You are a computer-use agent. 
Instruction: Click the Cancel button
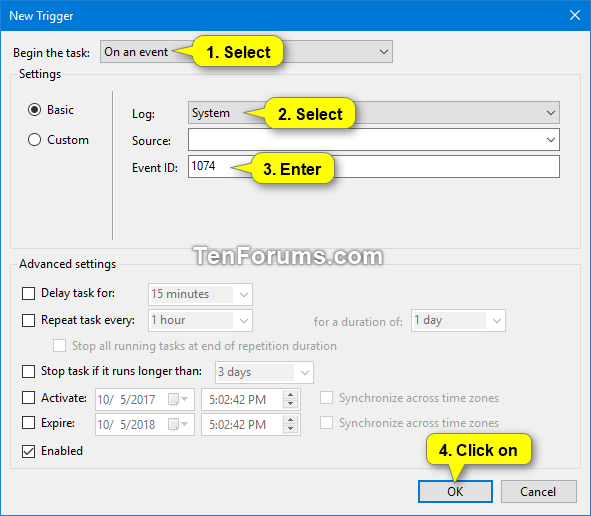538,492
